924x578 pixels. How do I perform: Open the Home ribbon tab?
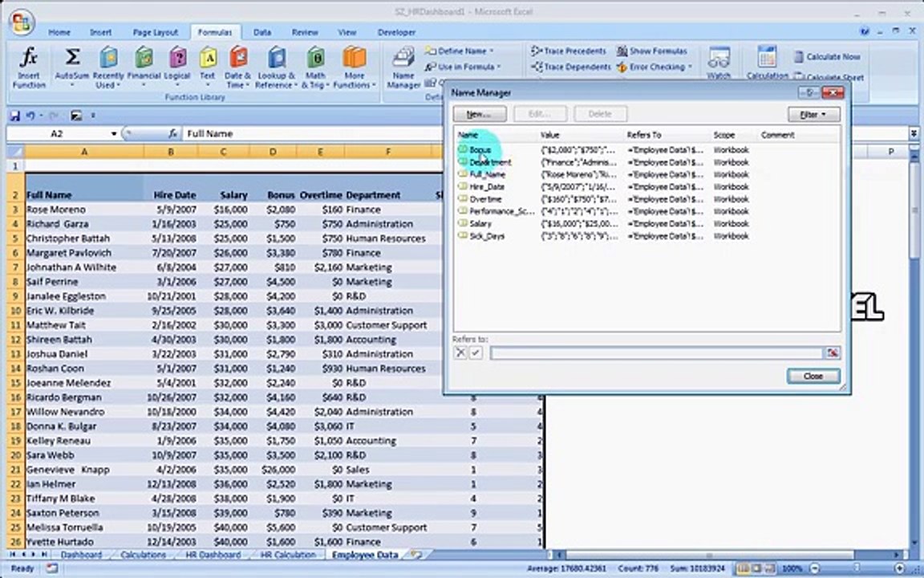coord(59,32)
